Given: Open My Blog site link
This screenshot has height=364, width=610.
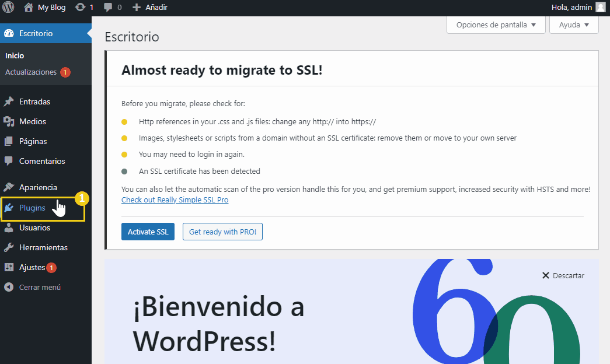Looking at the screenshot, I should [52, 8].
